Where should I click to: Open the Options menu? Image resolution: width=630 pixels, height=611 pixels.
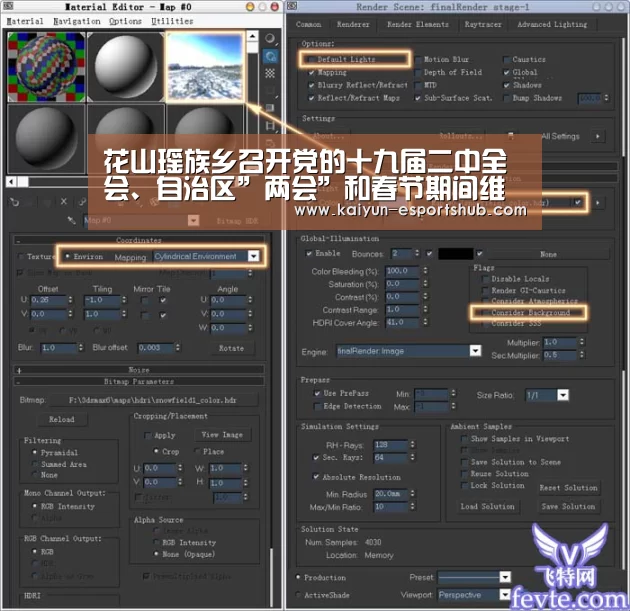[x=125, y=21]
